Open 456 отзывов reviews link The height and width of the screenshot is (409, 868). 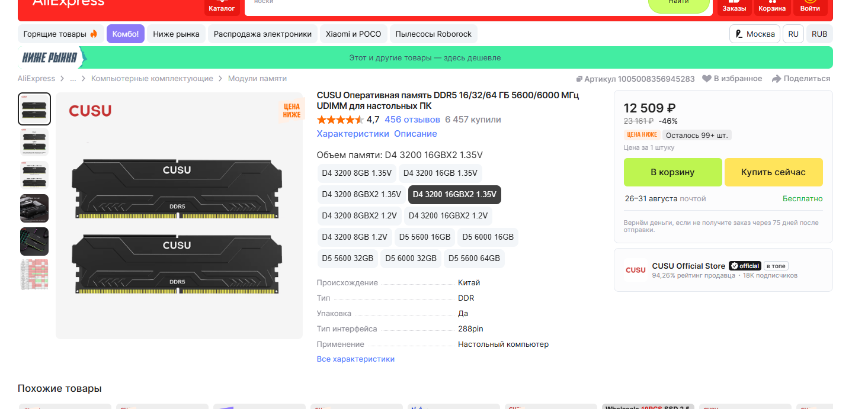(x=412, y=120)
